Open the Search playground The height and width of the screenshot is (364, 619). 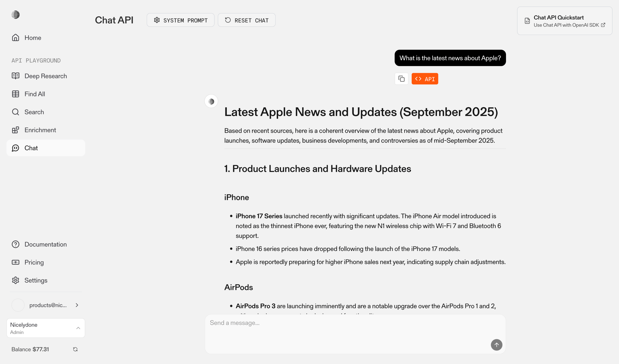pyautogui.click(x=46, y=112)
